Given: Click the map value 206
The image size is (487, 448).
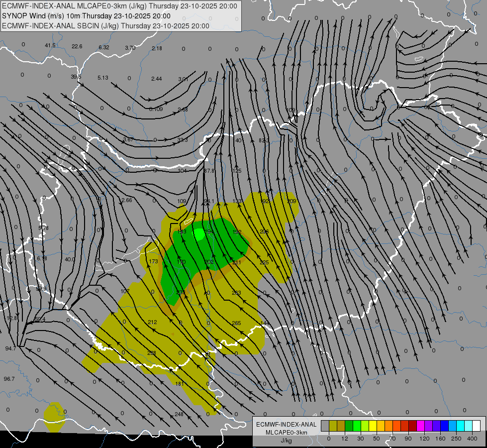Looking at the screenshot, I should [264, 231].
